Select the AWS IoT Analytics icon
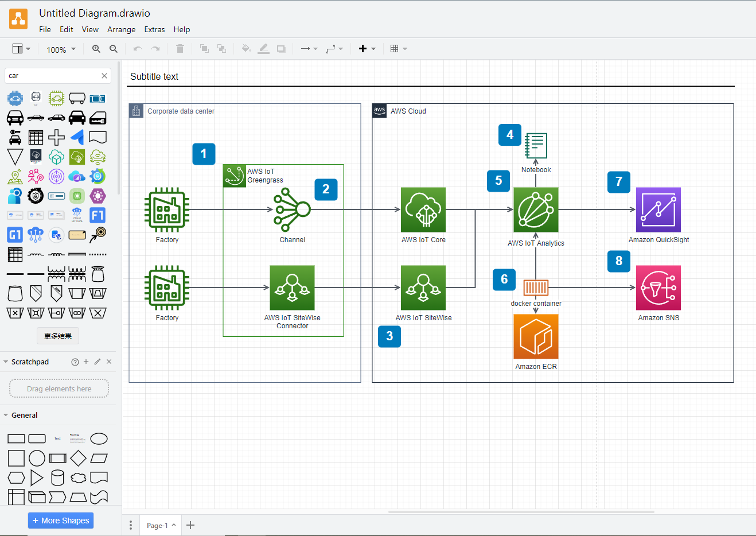The image size is (756, 536). click(536, 209)
